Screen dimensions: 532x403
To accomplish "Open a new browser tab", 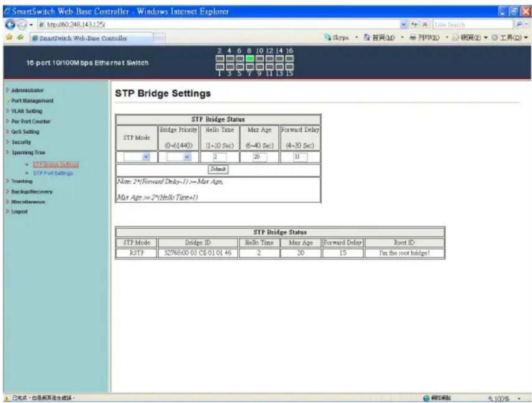I will click(160, 38).
